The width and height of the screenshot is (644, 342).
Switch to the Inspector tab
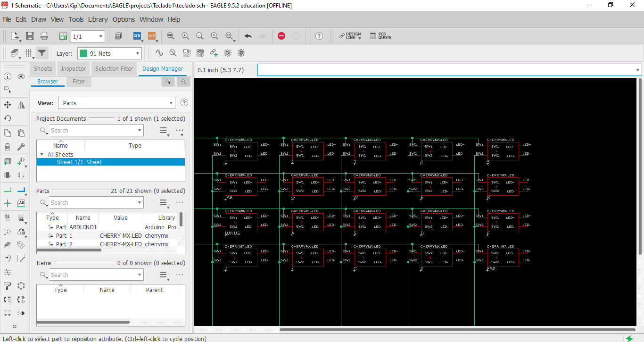[x=74, y=69]
